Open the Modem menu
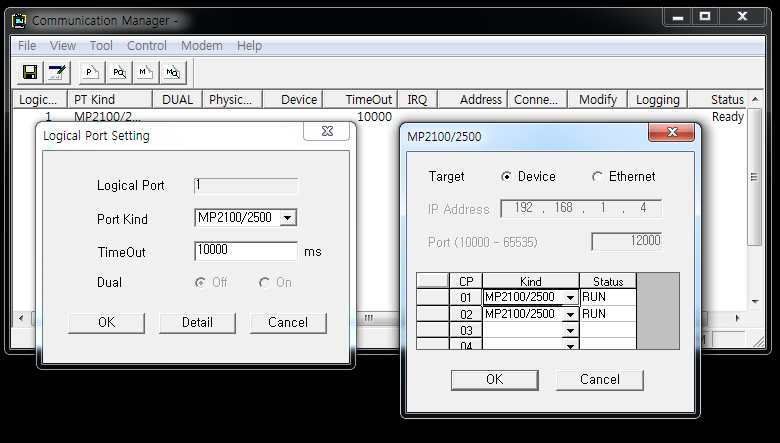780x443 pixels. (201, 46)
